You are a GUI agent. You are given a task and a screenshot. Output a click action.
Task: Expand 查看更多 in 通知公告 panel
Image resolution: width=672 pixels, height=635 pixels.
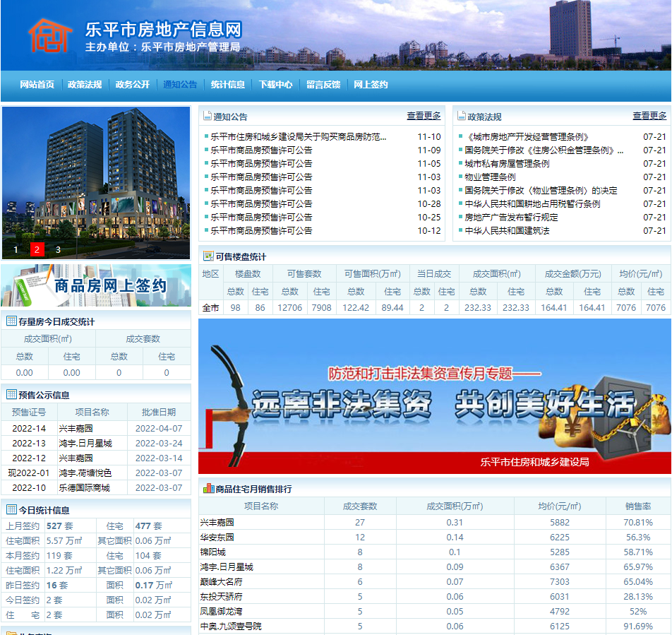424,116
